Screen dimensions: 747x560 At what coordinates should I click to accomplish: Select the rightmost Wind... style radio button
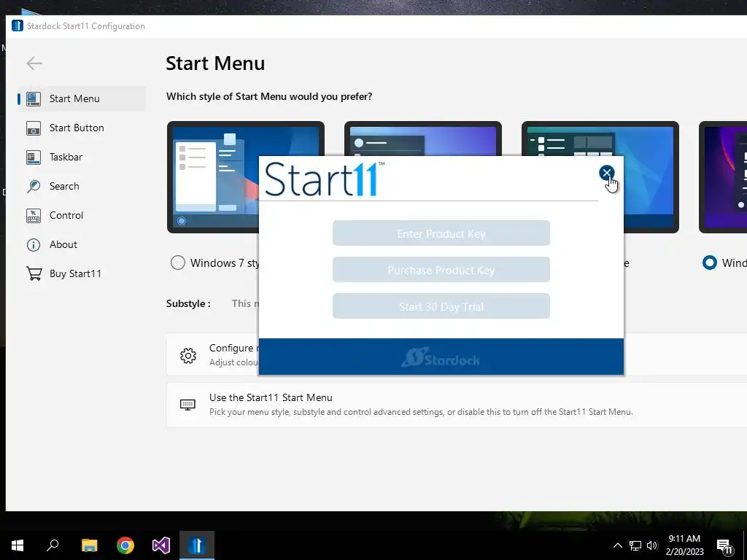[709, 262]
